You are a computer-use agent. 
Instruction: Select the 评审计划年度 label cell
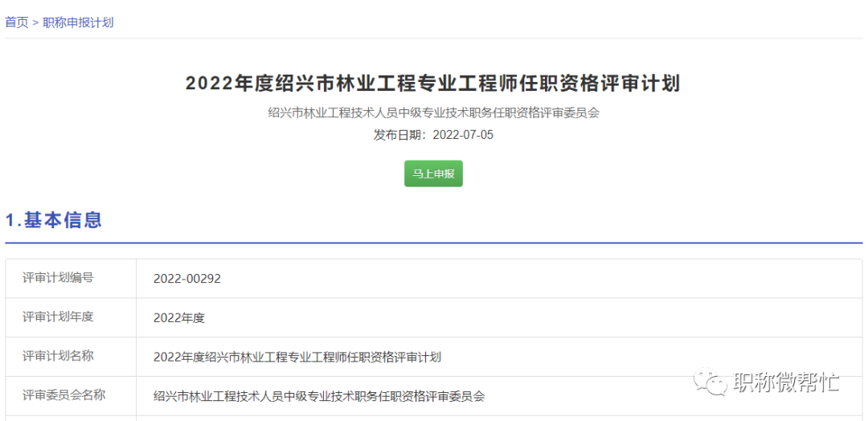[x=71, y=317]
